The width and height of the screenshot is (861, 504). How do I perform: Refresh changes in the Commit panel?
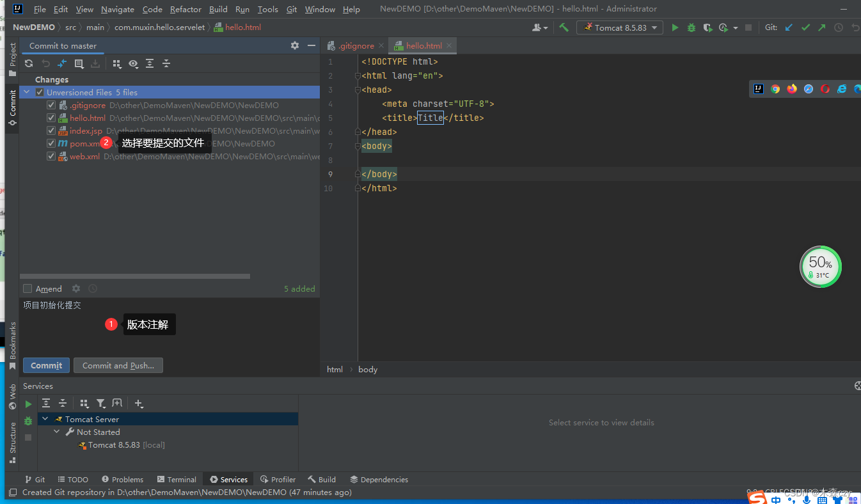[x=29, y=63]
